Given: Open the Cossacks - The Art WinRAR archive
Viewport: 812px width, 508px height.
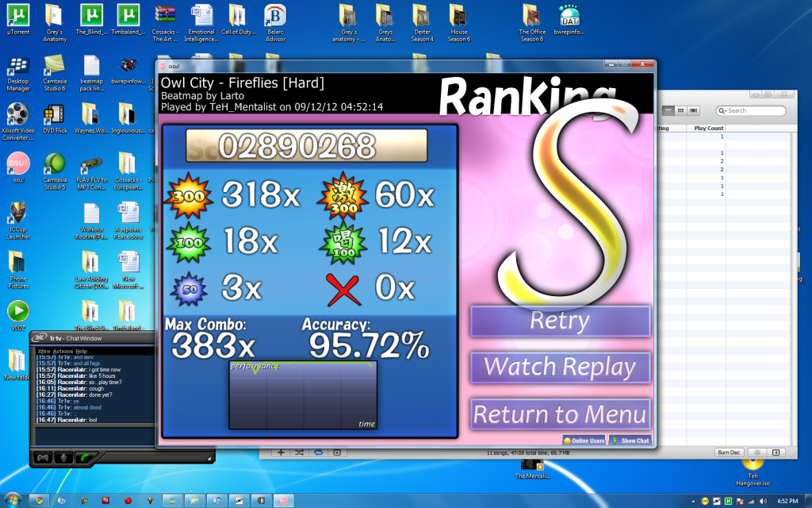Looking at the screenshot, I should point(165,24).
